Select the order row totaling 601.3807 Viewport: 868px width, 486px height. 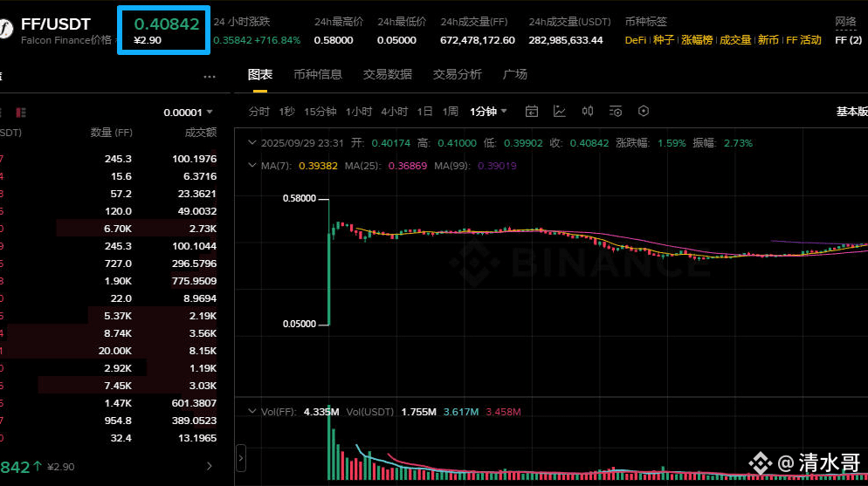(x=108, y=403)
